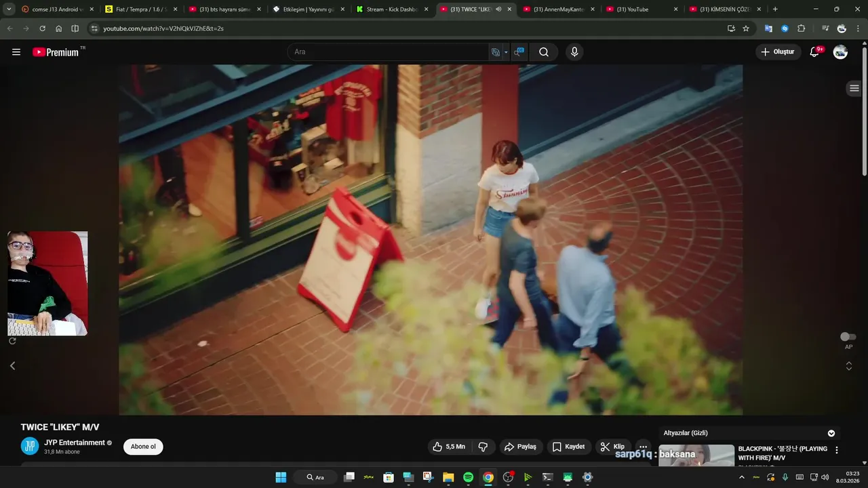The height and width of the screenshot is (488, 868).
Task: Open a new Chrome tab
Action: click(775, 9)
